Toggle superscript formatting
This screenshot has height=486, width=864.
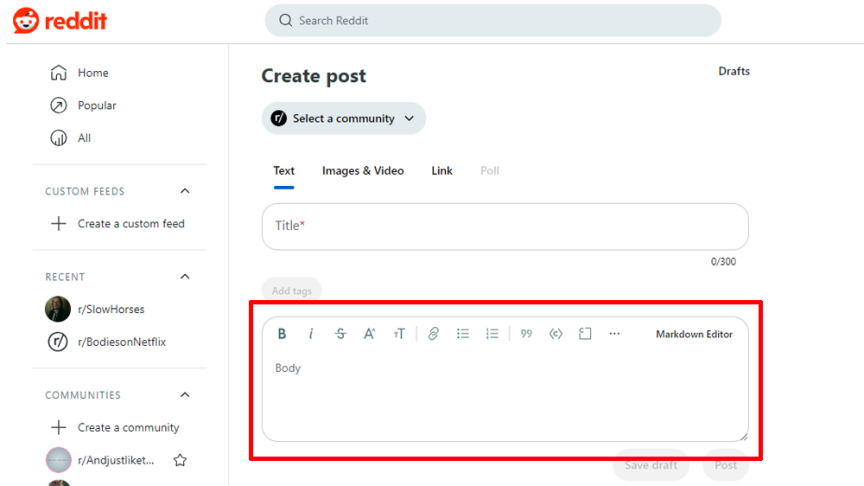coord(369,334)
